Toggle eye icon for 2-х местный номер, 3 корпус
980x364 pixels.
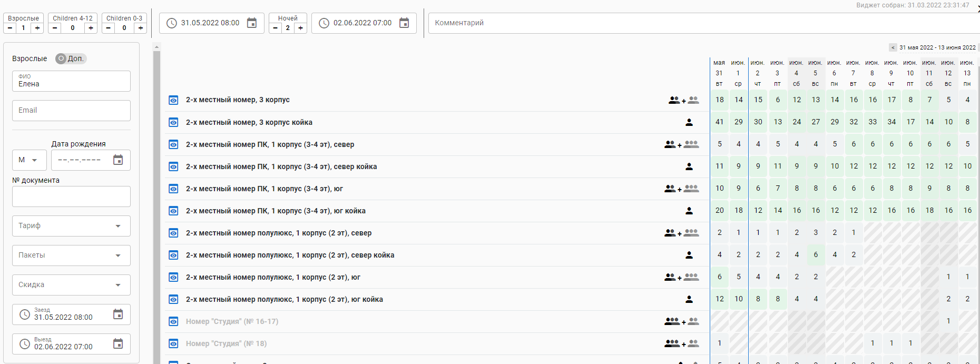click(x=173, y=100)
